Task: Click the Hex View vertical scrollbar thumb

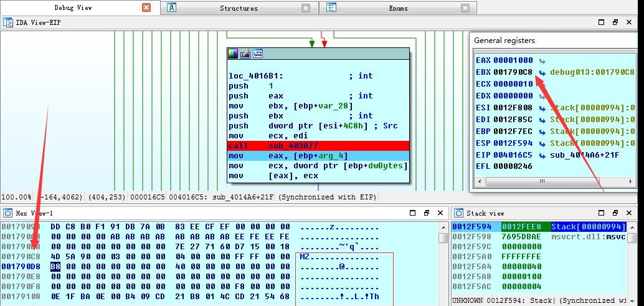Action: click(x=443, y=237)
